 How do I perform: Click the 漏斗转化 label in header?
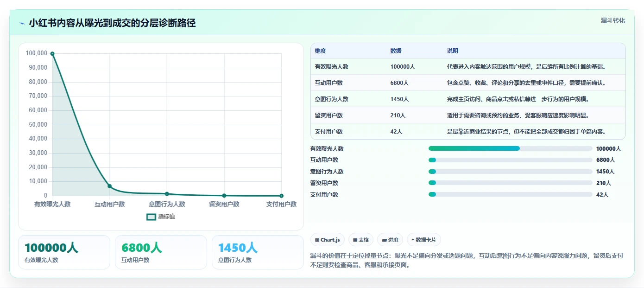tap(612, 21)
